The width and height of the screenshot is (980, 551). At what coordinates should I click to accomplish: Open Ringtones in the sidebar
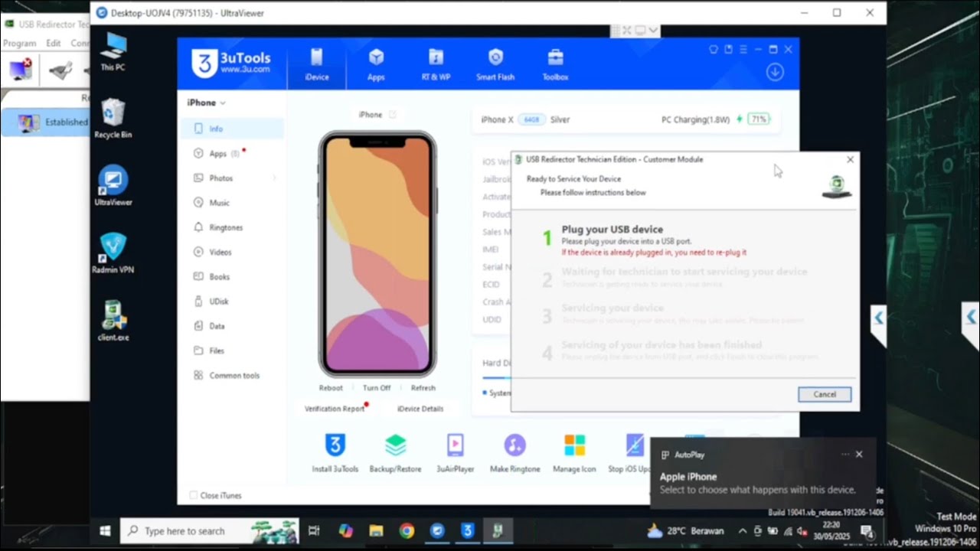[233, 227]
